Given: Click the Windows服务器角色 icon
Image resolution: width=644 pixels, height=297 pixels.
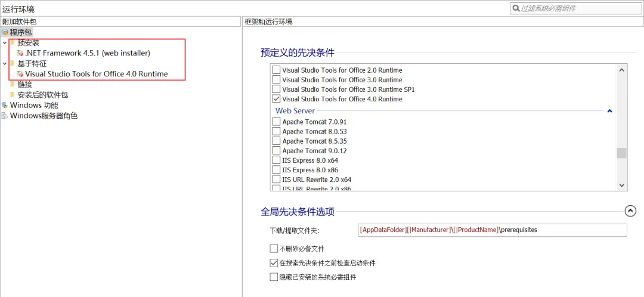Looking at the screenshot, I should tap(5, 116).
